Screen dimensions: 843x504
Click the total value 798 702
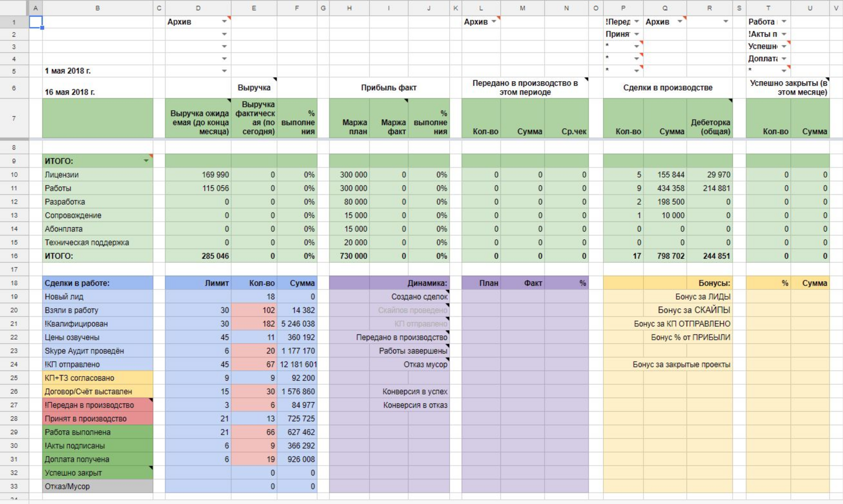point(665,256)
